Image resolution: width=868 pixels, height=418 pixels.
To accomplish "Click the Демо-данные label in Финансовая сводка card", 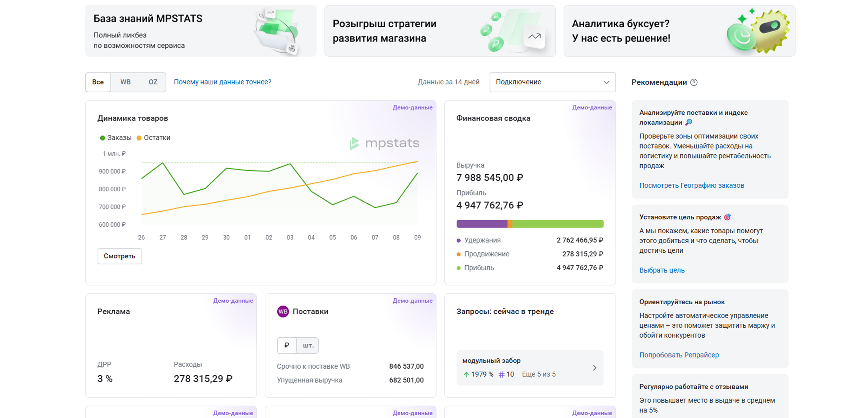I will coord(592,107).
